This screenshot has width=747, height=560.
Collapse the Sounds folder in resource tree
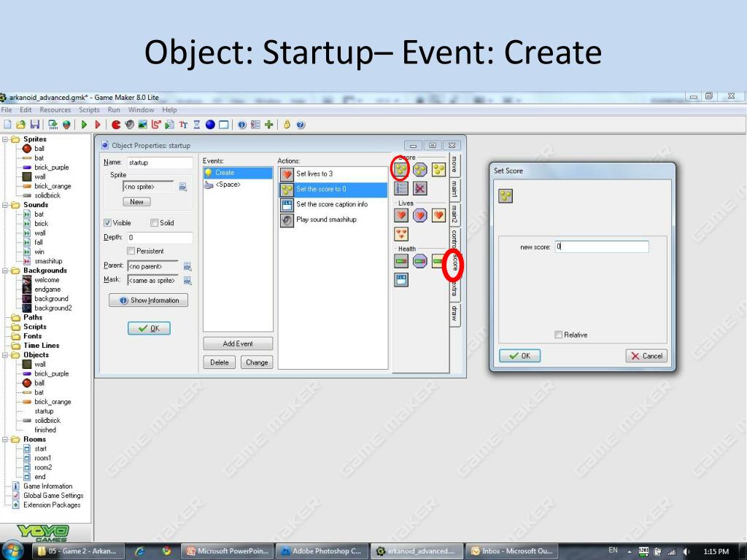pyautogui.click(x=5, y=205)
